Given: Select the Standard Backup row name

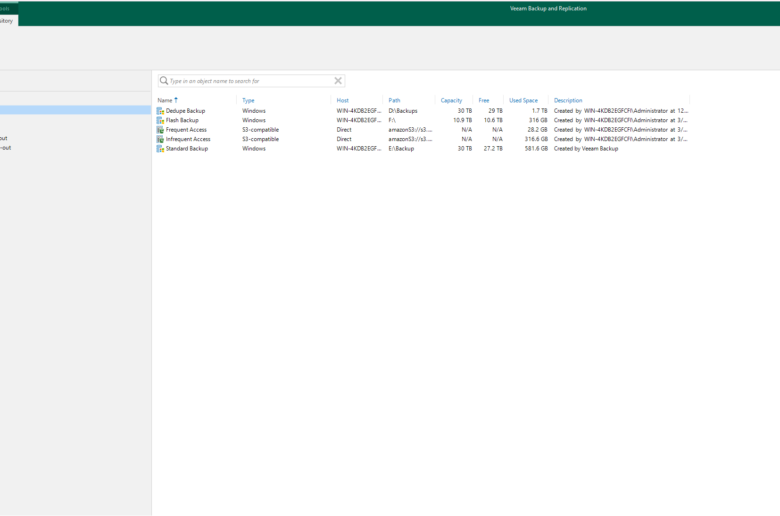Looking at the screenshot, I should (x=187, y=149).
